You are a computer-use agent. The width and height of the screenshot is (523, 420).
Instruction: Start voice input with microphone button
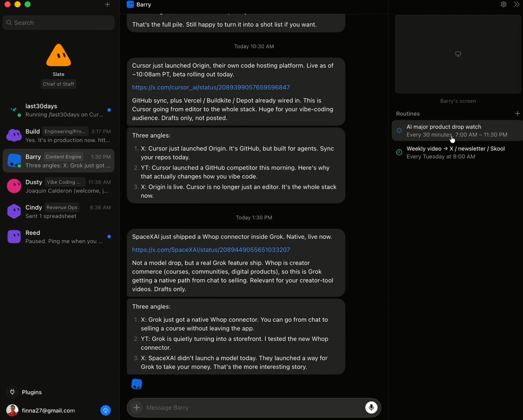coord(371,408)
